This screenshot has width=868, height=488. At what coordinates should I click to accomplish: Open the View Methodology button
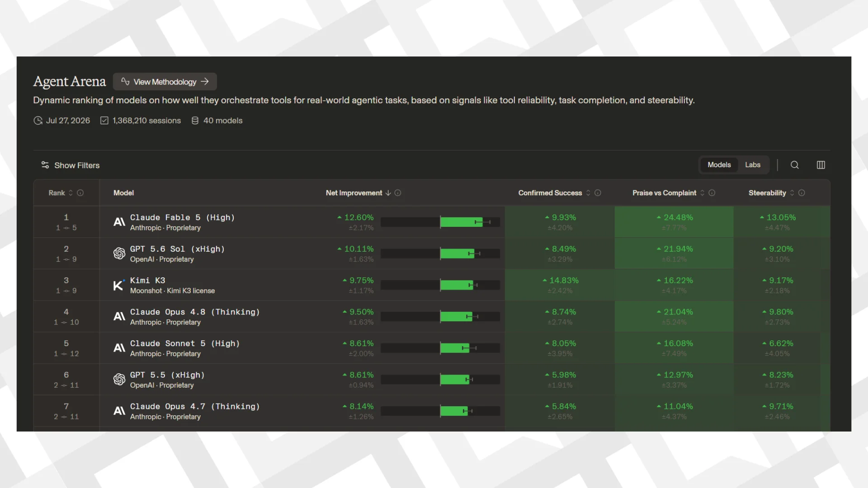pos(165,82)
